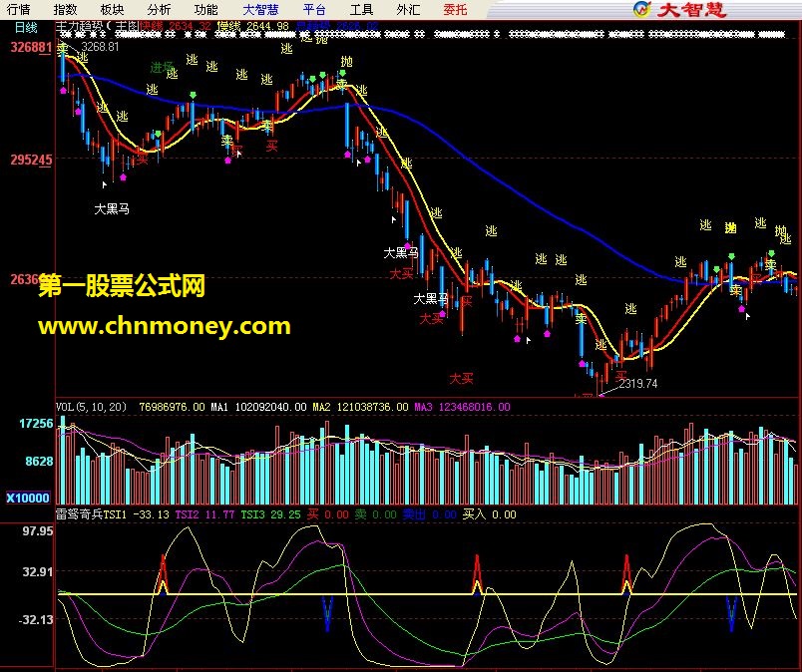
Task: Click the leftmost 大黑马 signal label
Action: 112,208
